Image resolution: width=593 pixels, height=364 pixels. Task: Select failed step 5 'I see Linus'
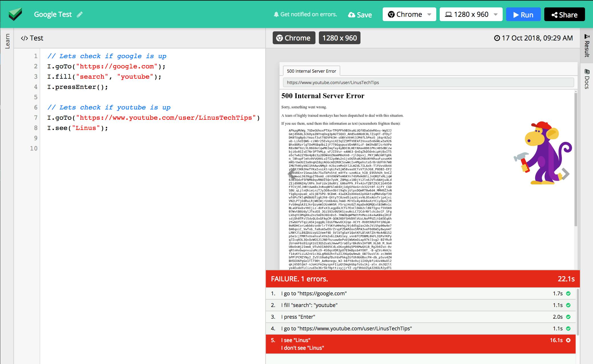tap(421, 344)
